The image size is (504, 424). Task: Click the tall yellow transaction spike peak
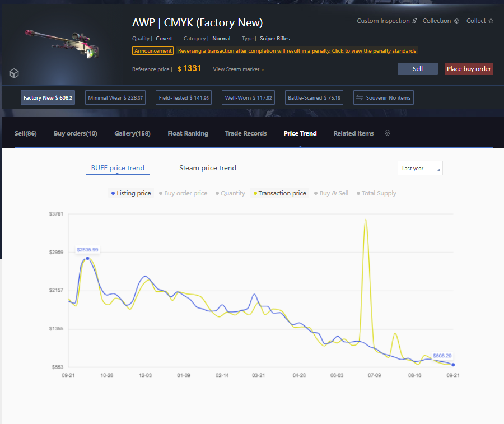point(366,220)
